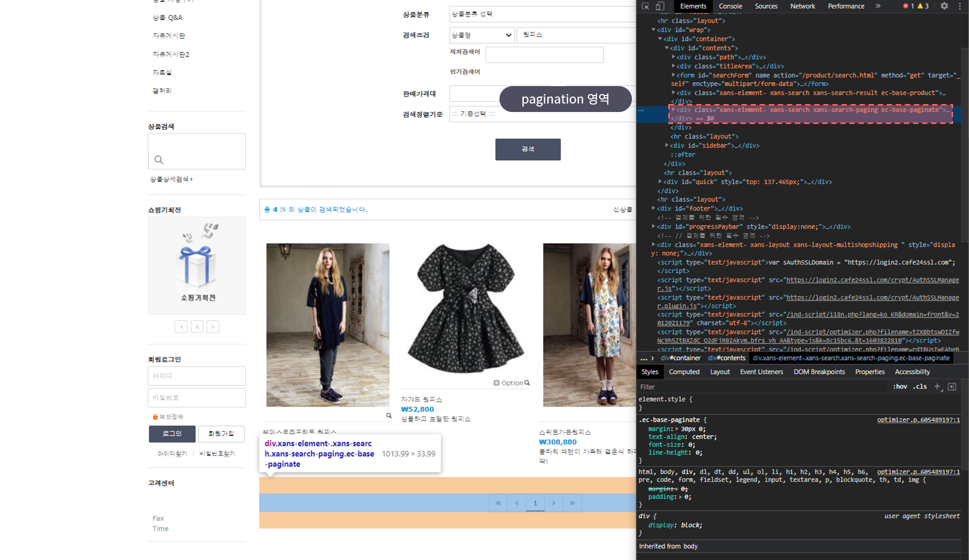Screen dimensions: 969x560
Task: Toggle the .cls class editor
Action: 920,386
